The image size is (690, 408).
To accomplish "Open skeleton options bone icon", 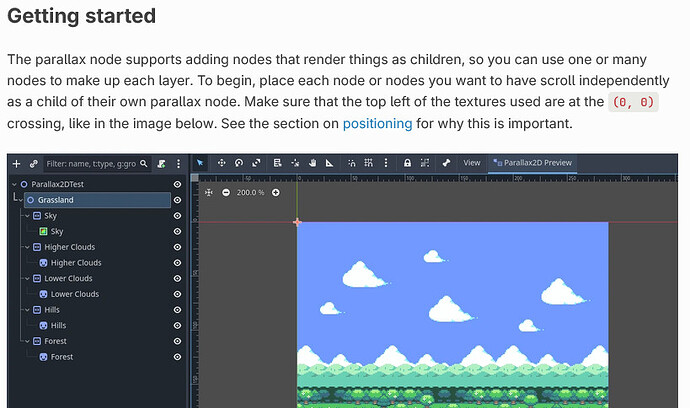I will (x=446, y=163).
